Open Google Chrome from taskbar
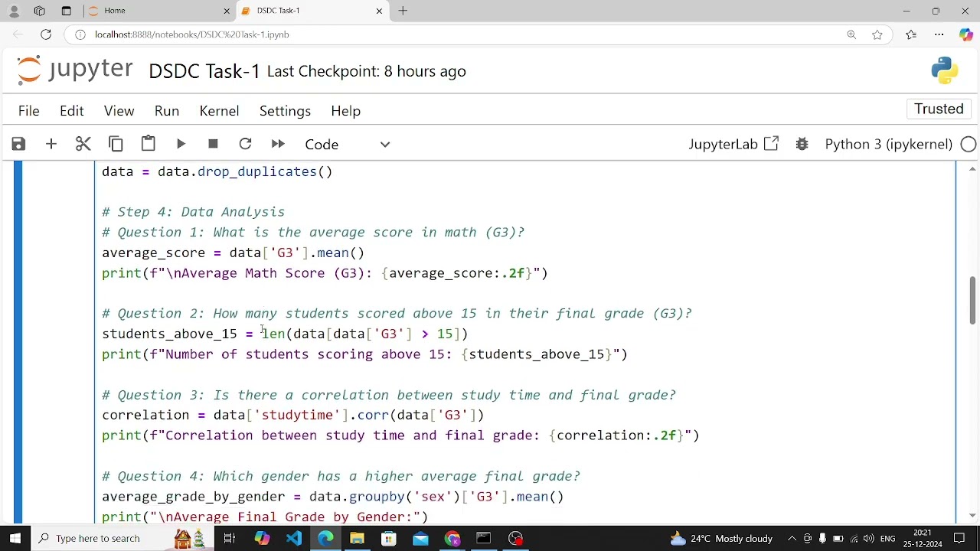Screen dimensions: 980x551 (x=452, y=538)
